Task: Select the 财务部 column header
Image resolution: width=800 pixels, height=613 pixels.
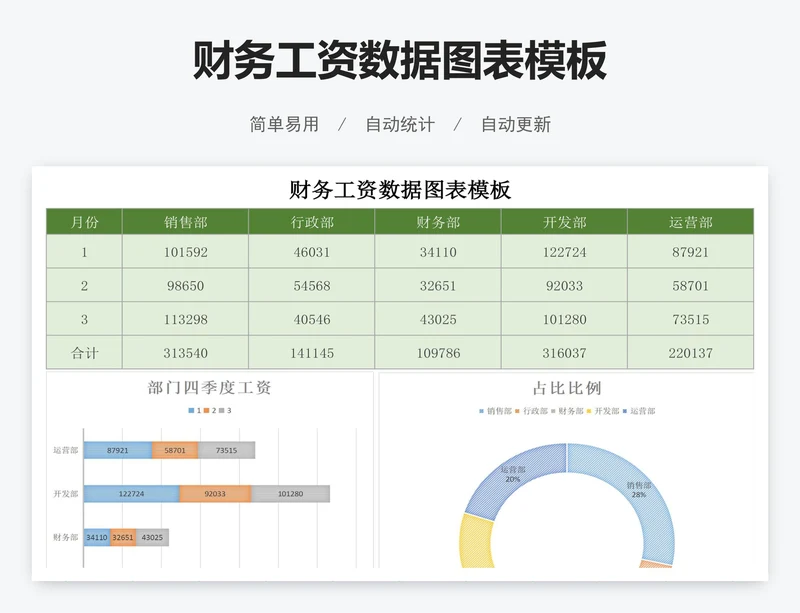Action: coord(438,222)
